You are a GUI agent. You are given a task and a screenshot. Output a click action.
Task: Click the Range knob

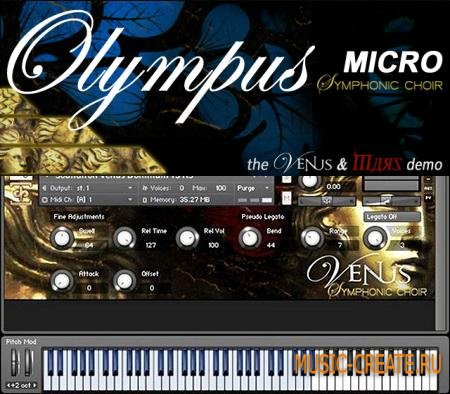click(x=312, y=238)
